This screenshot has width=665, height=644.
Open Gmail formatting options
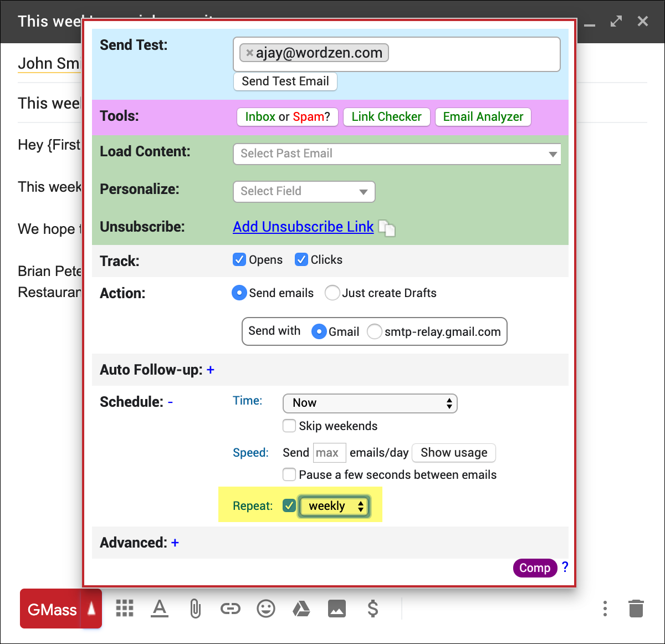coord(160,609)
